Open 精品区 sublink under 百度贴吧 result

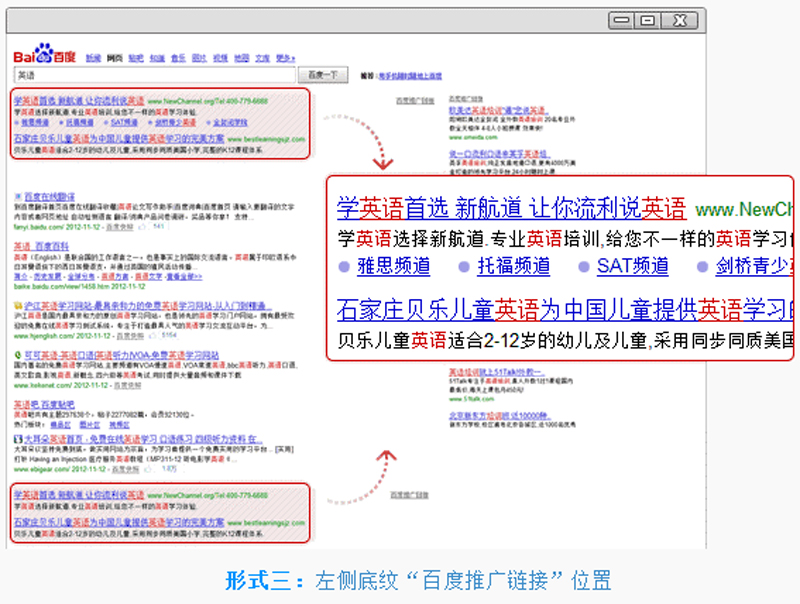tap(61, 425)
